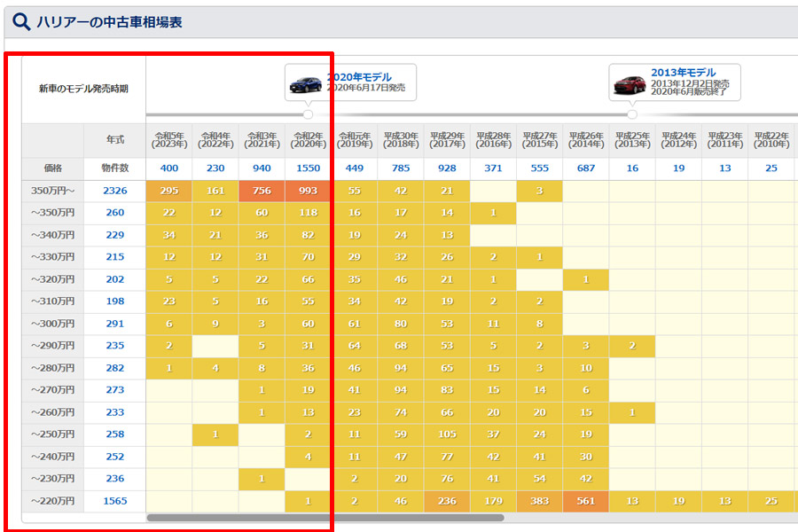
Task: Click the 〜220万円 price row label
Action: point(53,501)
